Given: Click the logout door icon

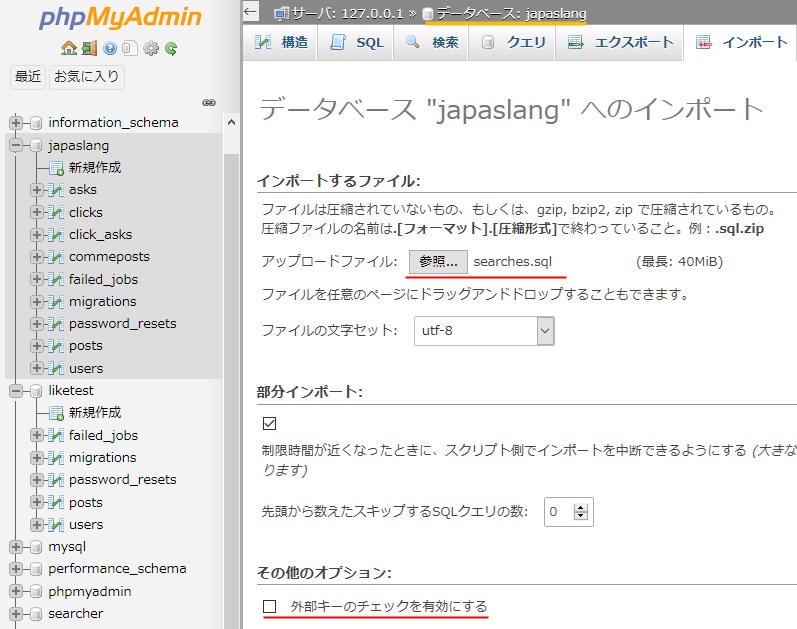Looking at the screenshot, I should click(89, 48).
